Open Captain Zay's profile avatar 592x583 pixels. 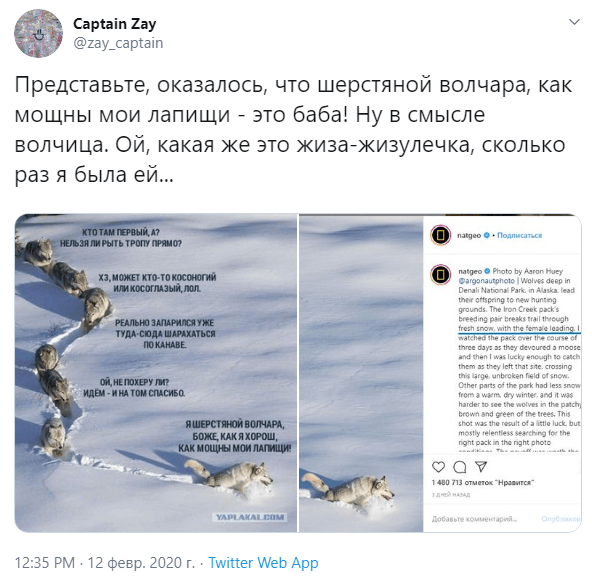pos(38,34)
